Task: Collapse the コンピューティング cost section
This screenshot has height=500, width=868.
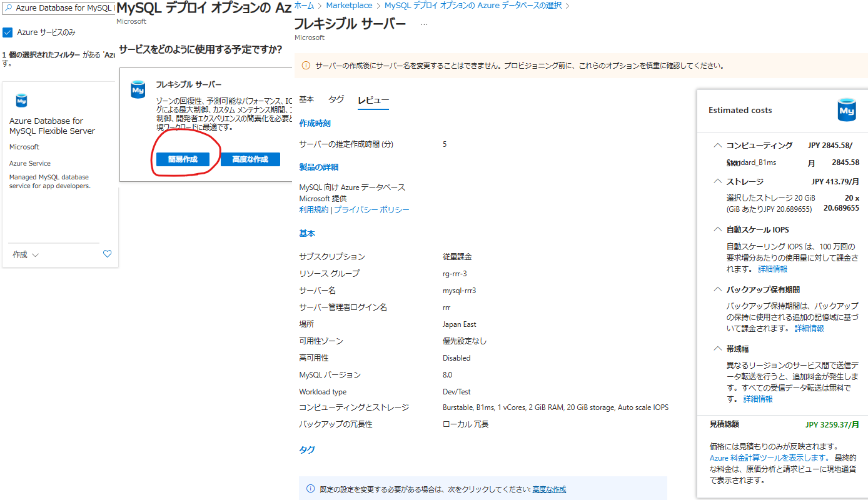Action: 717,146
